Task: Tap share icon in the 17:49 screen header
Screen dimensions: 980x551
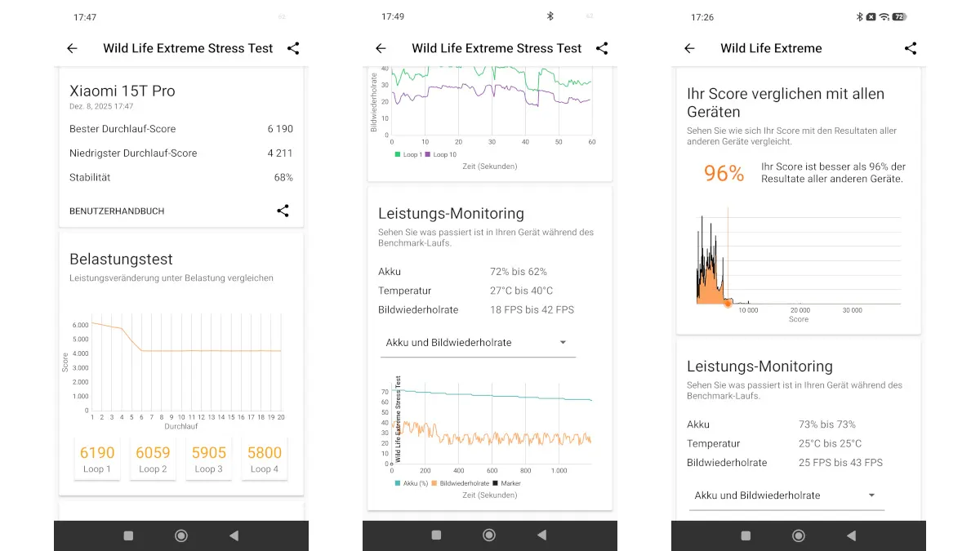Action: point(602,48)
